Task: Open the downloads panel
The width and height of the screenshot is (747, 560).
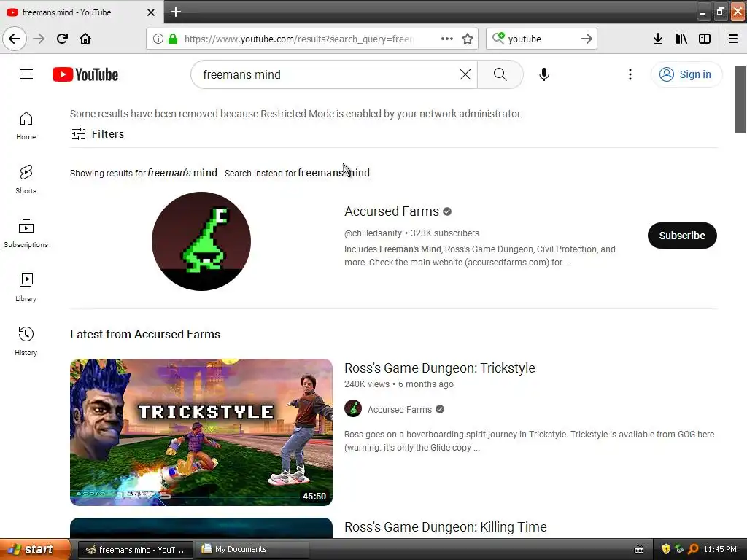Action: [658, 39]
